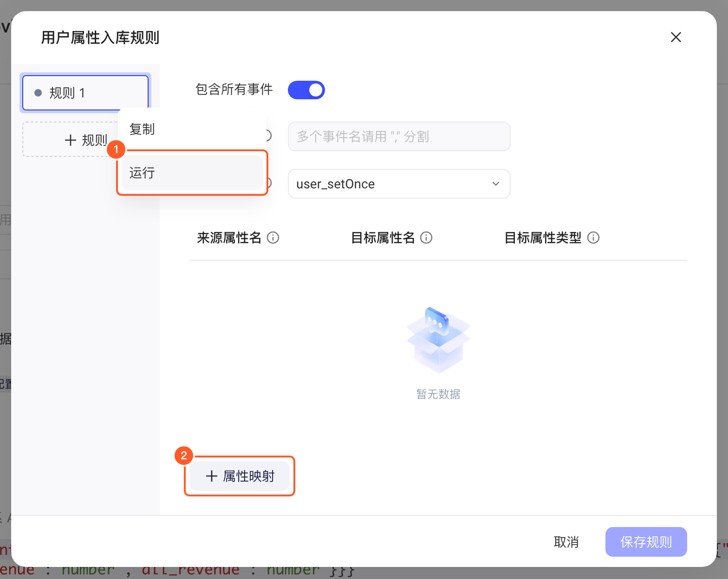Add a mapping with + 属性映射
Image resolution: width=728 pixels, height=579 pixels.
click(x=240, y=476)
